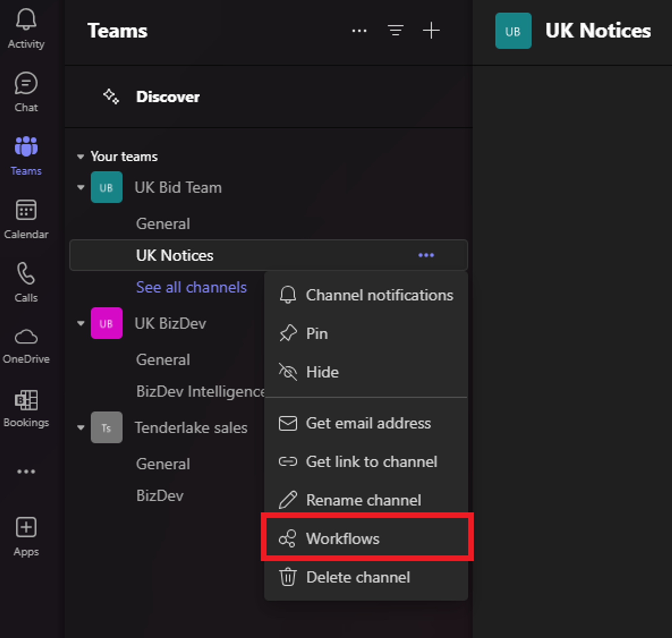Click the plus icon to create team
672x638 pixels.
coord(431,31)
